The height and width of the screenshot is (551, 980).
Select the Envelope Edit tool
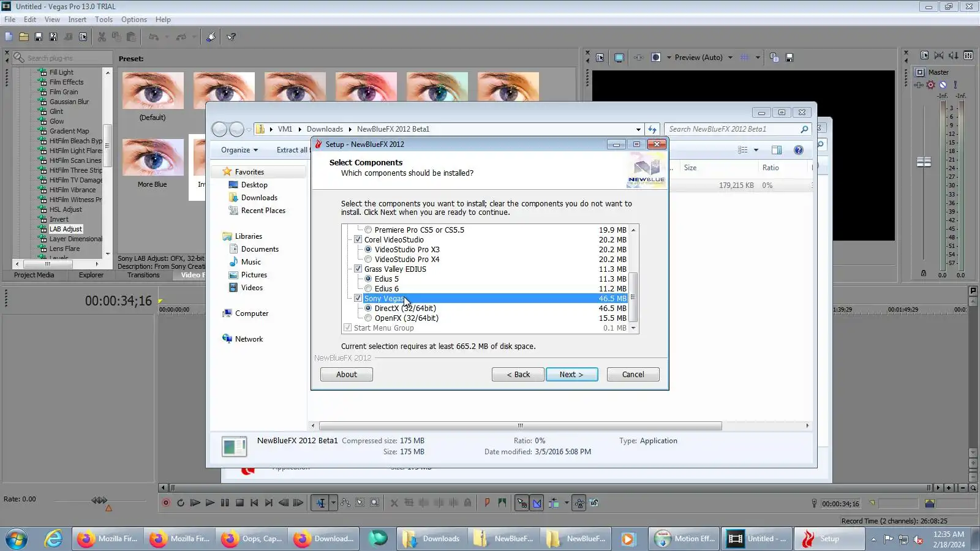pos(345,503)
